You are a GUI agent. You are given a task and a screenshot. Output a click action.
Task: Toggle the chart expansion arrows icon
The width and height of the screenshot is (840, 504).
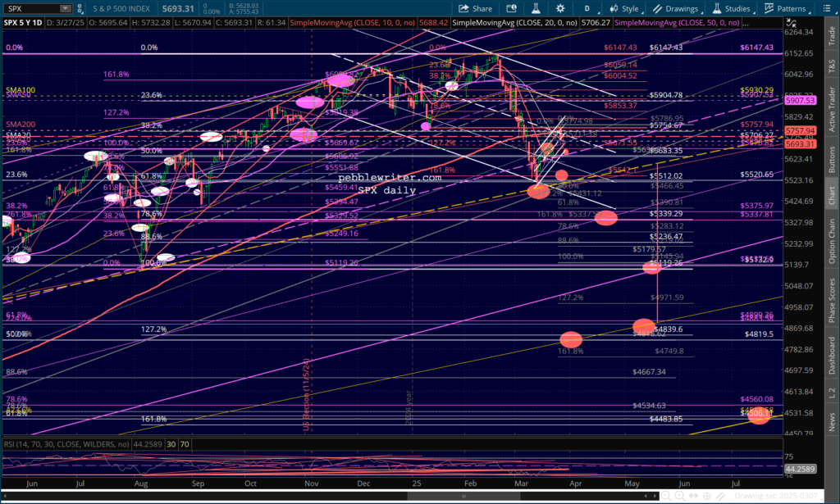pos(792,22)
